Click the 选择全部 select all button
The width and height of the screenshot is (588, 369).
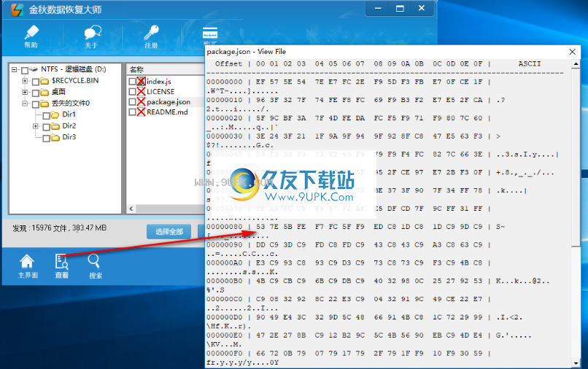pos(169,231)
